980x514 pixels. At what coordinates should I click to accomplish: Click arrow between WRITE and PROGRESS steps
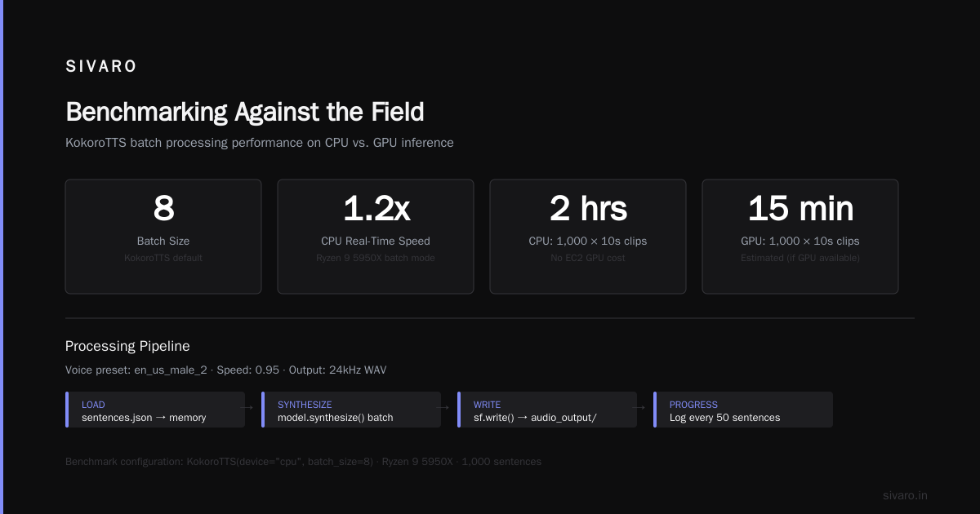click(x=639, y=405)
